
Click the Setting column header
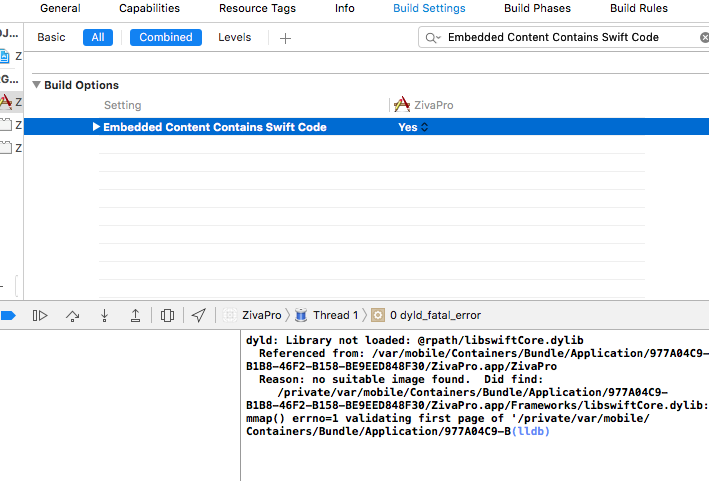coord(123,105)
